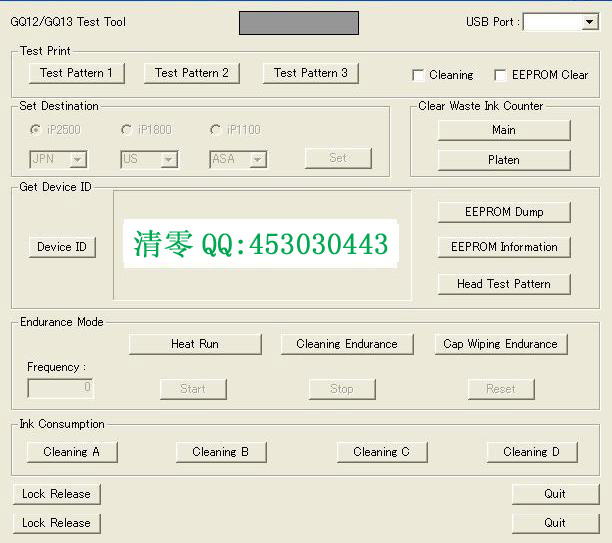Click the endurance Start button

point(193,389)
